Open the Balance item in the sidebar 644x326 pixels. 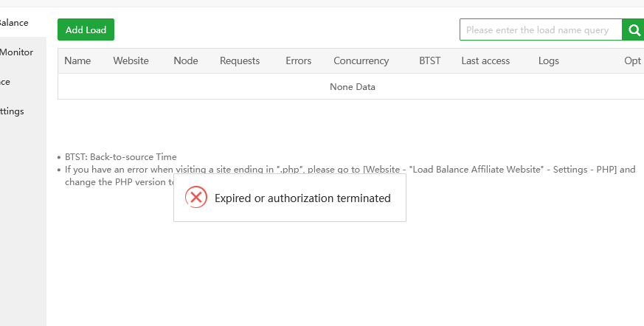(x=15, y=23)
